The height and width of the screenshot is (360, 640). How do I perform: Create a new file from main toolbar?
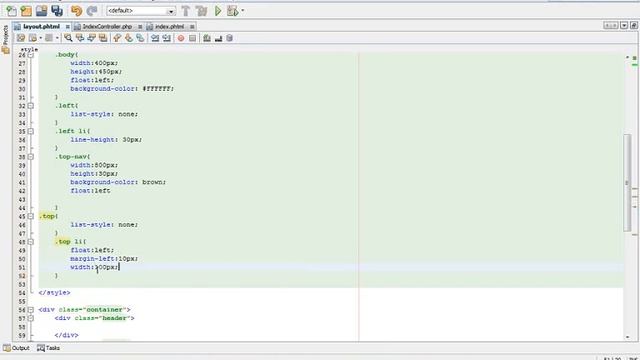point(11,11)
